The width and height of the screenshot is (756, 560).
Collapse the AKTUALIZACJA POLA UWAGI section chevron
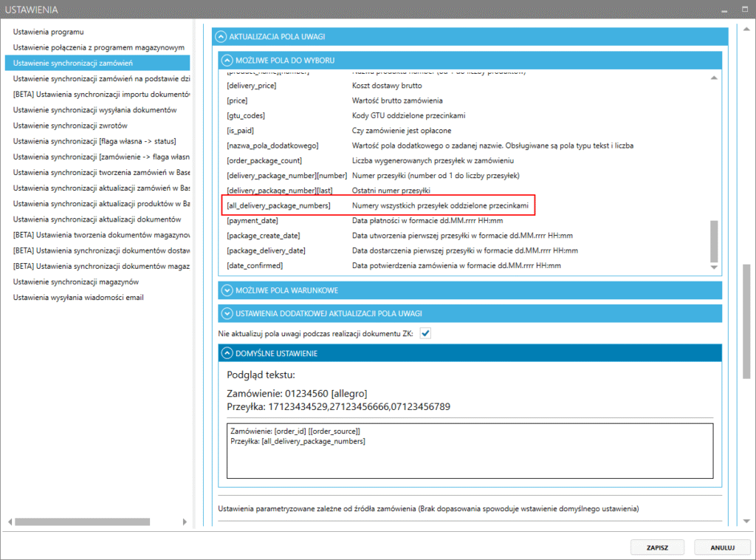click(219, 36)
